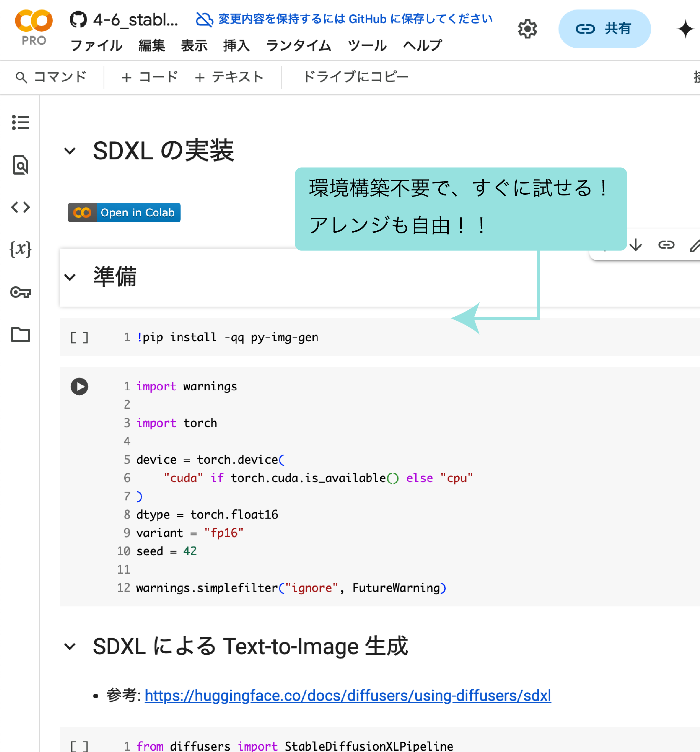The image size is (700, 752).
Task: Open table of contents sidebar icon
Action: coord(20,122)
